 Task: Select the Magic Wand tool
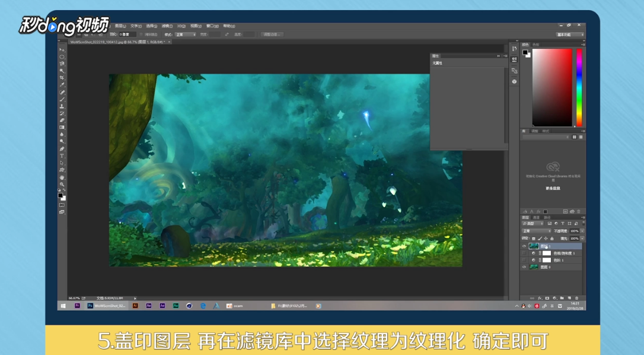tap(62, 71)
